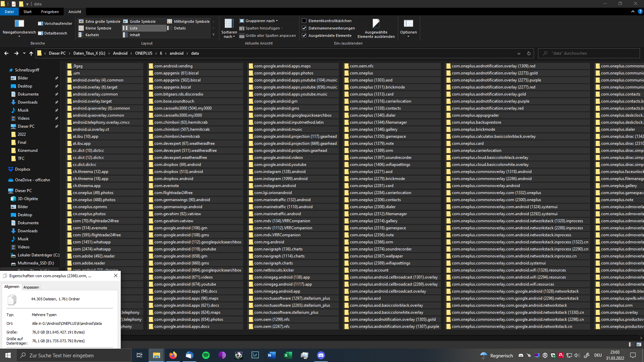Launch Word from the taskbar
Viewport: 644px width, 362px height.
click(x=272, y=355)
